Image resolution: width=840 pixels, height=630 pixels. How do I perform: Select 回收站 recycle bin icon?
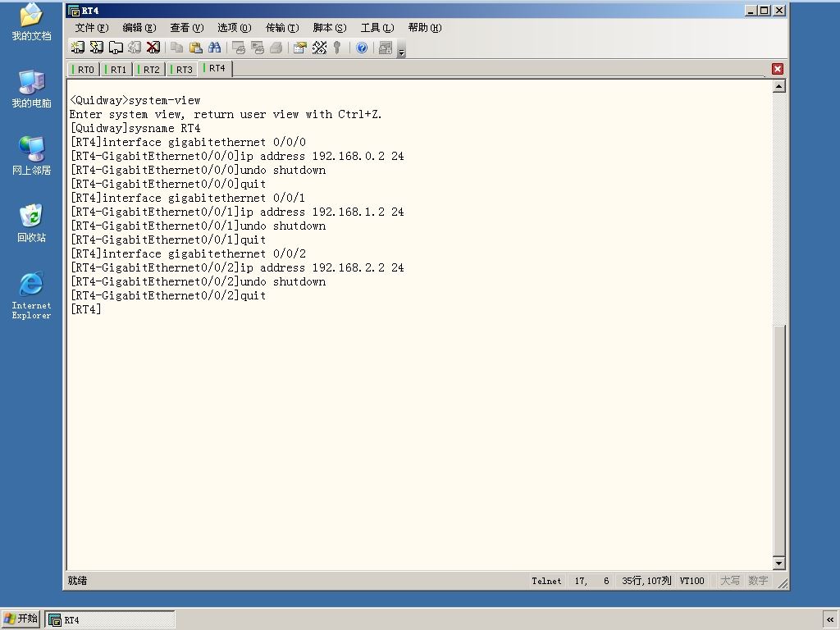(x=31, y=223)
